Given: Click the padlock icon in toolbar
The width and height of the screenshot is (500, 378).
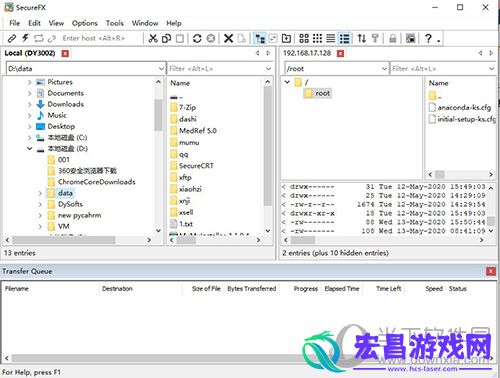Looking at the screenshot, I should click(x=393, y=38).
